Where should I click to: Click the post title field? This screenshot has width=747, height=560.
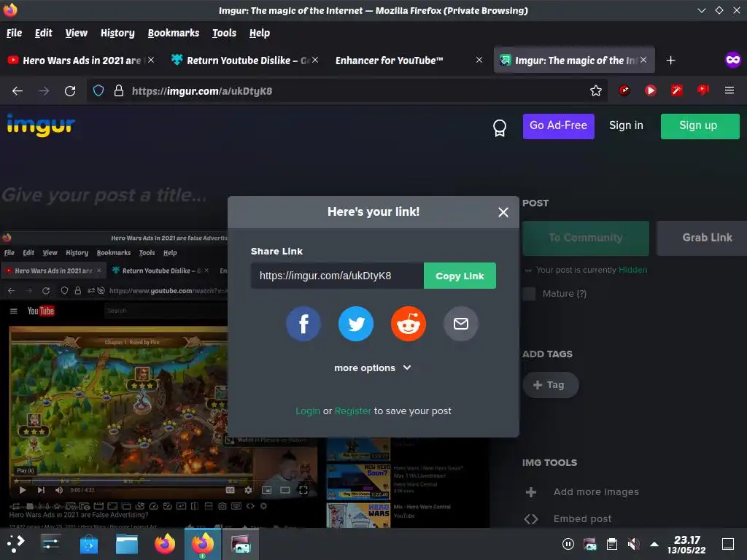click(105, 195)
